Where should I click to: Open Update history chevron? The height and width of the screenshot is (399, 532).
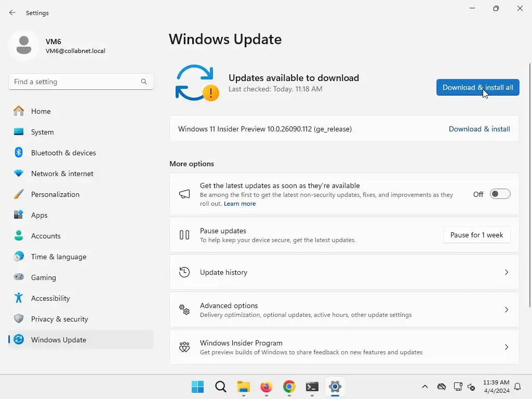506,272
